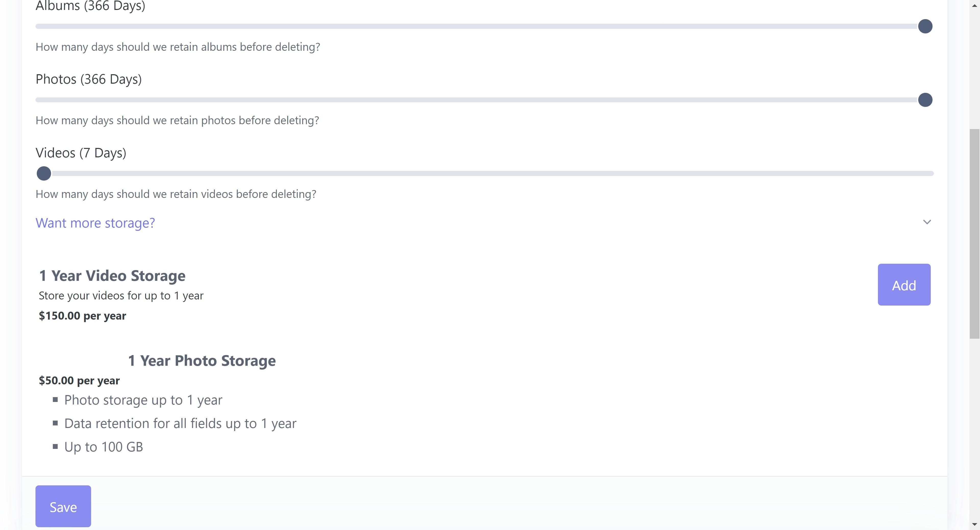Screen dimensions: 980x530
Task: Click the $50.00 per year price
Action: [x=79, y=380]
